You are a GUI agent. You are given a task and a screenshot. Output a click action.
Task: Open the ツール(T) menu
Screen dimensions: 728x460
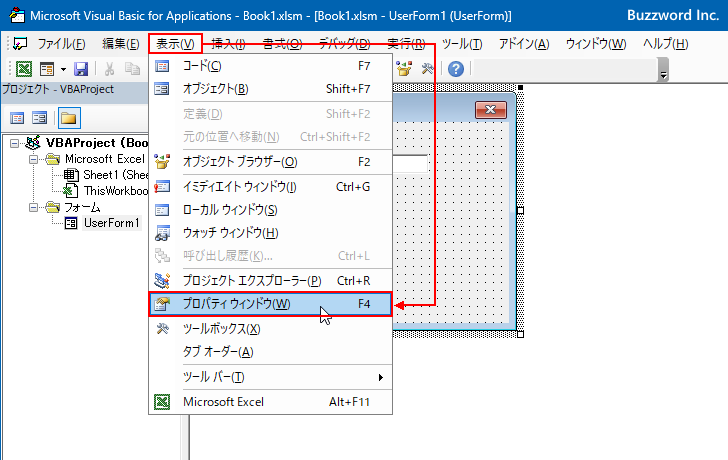(462, 44)
